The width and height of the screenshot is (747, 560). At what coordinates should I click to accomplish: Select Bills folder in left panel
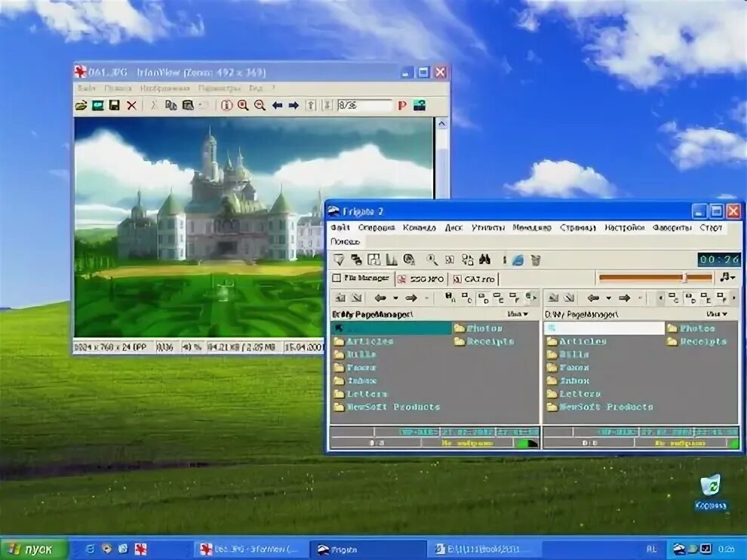coord(355,355)
